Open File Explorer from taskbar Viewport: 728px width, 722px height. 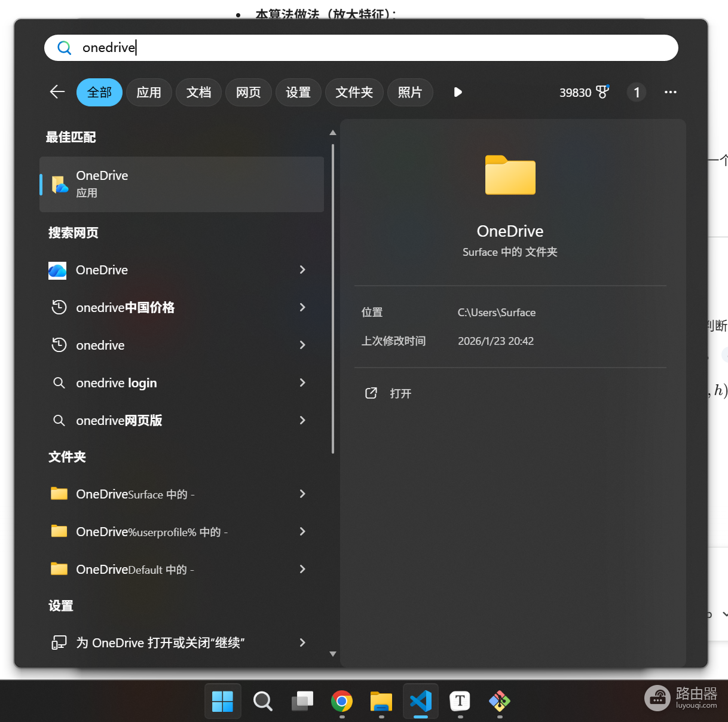[x=381, y=701]
